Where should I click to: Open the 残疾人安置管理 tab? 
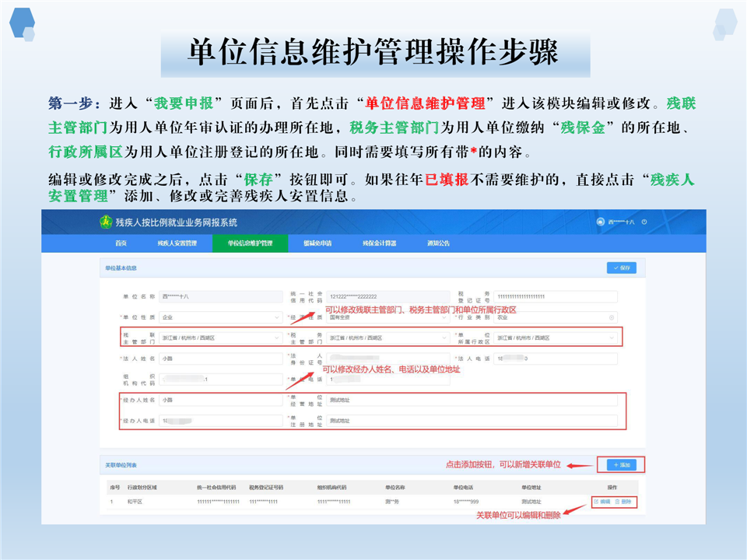point(177,243)
